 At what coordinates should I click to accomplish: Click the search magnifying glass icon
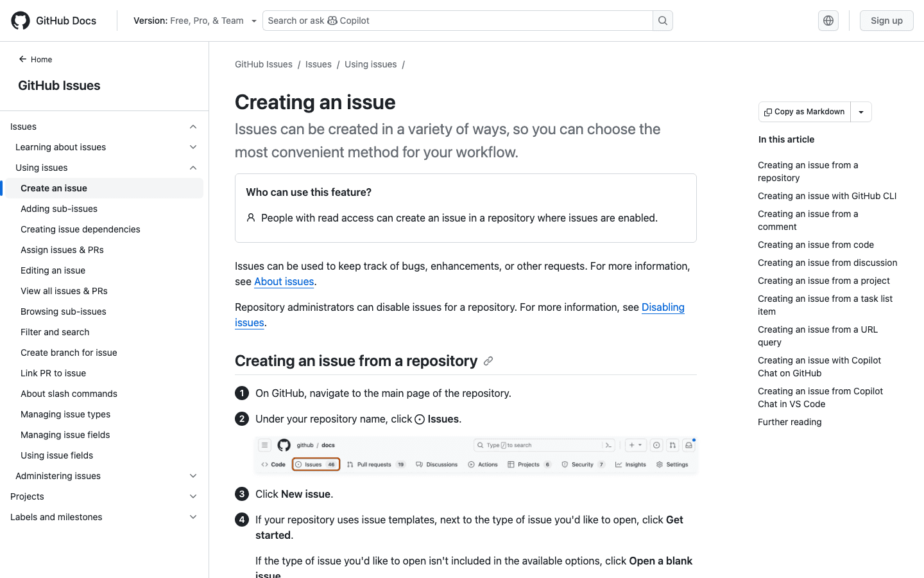(662, 20)
